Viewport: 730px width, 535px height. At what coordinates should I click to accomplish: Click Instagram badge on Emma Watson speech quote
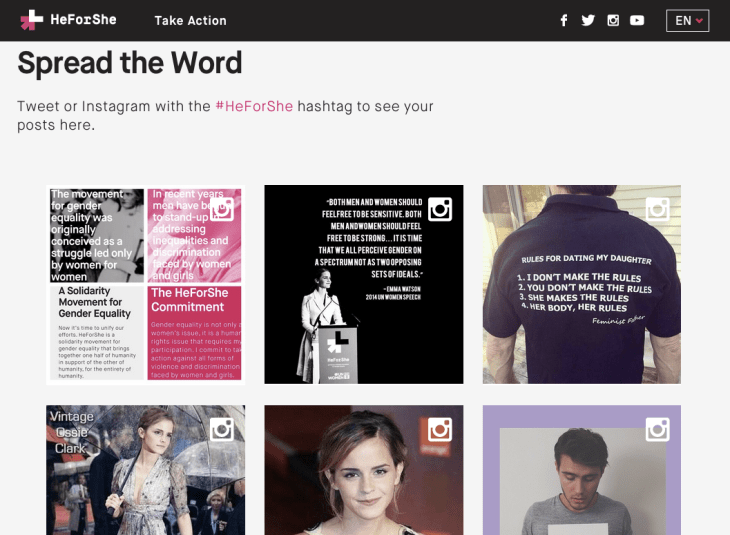pos(440,209)
